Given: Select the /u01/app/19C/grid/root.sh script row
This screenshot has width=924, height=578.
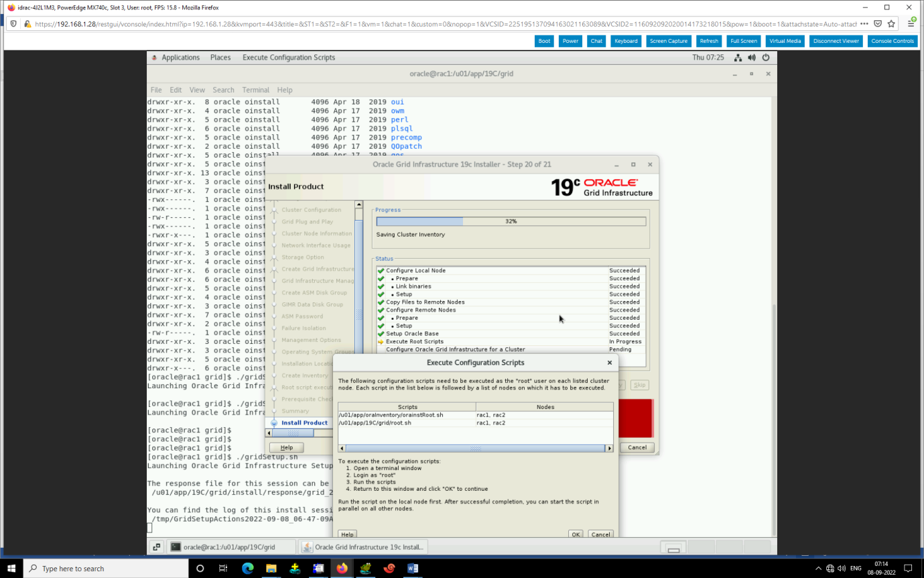Looking at the screenshot, I should (x=476, y=423).
